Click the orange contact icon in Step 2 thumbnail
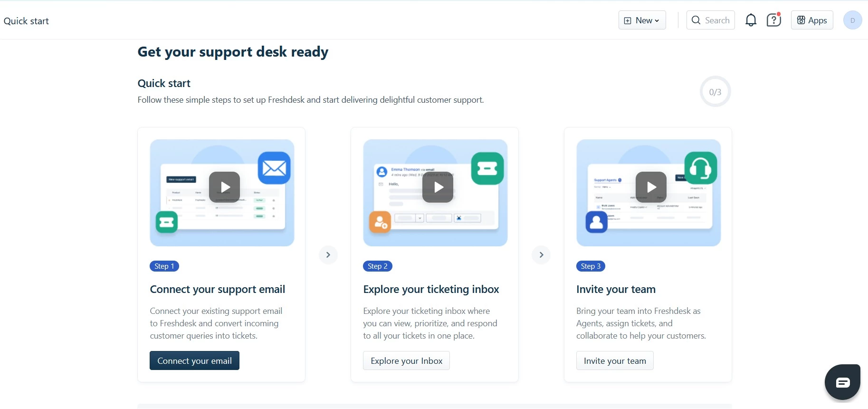The width and height of the screenshot is (868, 409). (x=380, y=222)
